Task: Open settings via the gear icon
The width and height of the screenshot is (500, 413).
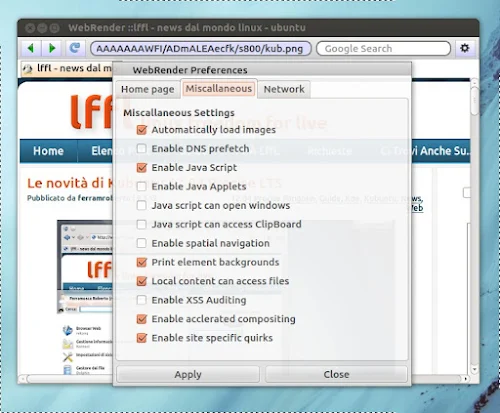Action: click(465, 48)
